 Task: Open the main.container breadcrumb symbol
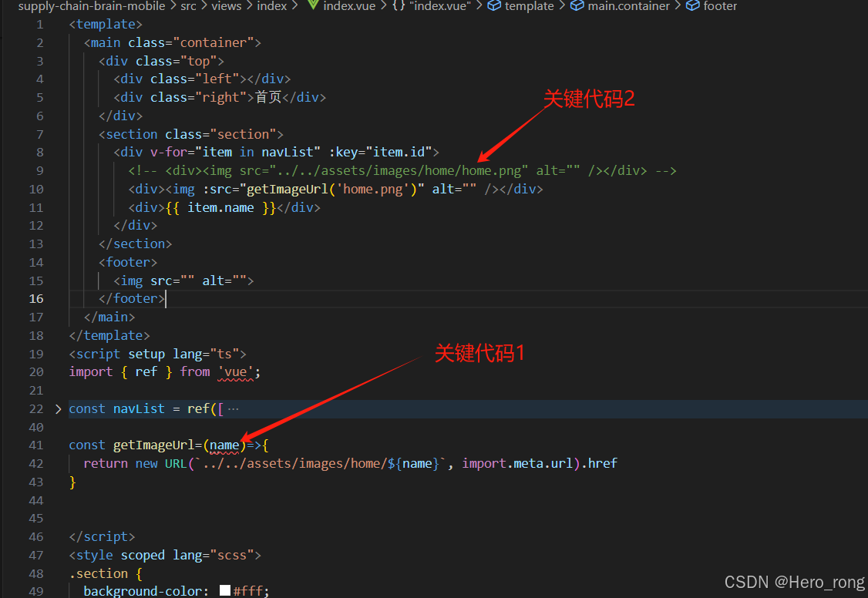pyautogui.click(x=629, y=6)
